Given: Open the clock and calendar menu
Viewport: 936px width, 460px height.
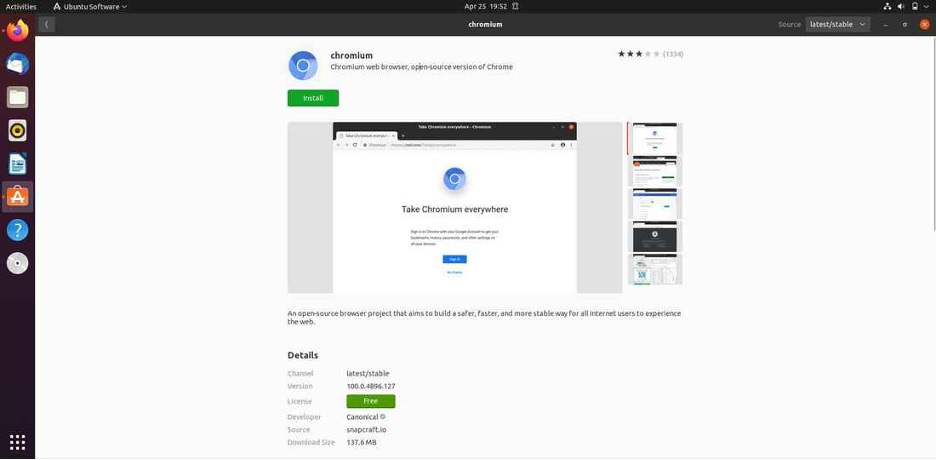Looking at the screenshot, I should (485, 6).
